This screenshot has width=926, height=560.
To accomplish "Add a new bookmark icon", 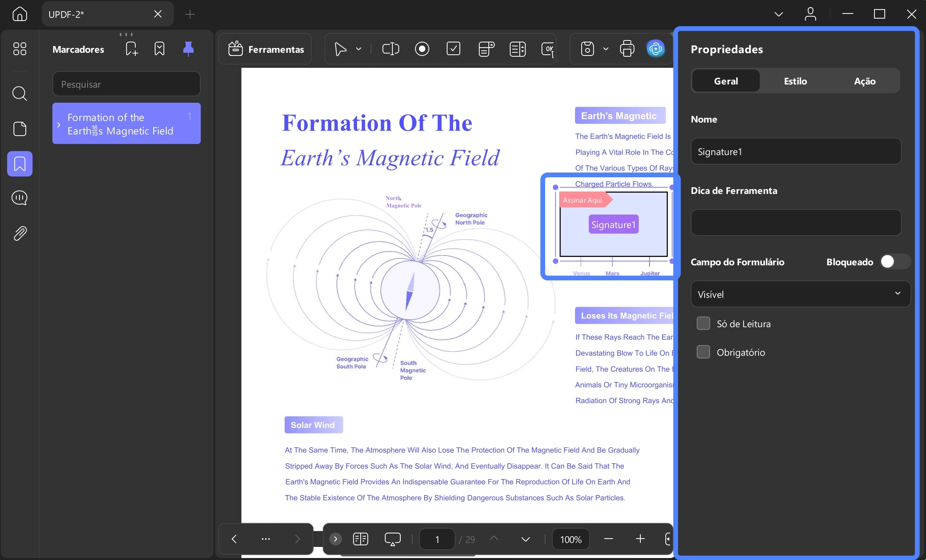I will pyautogui.click(x=131, y=49).
